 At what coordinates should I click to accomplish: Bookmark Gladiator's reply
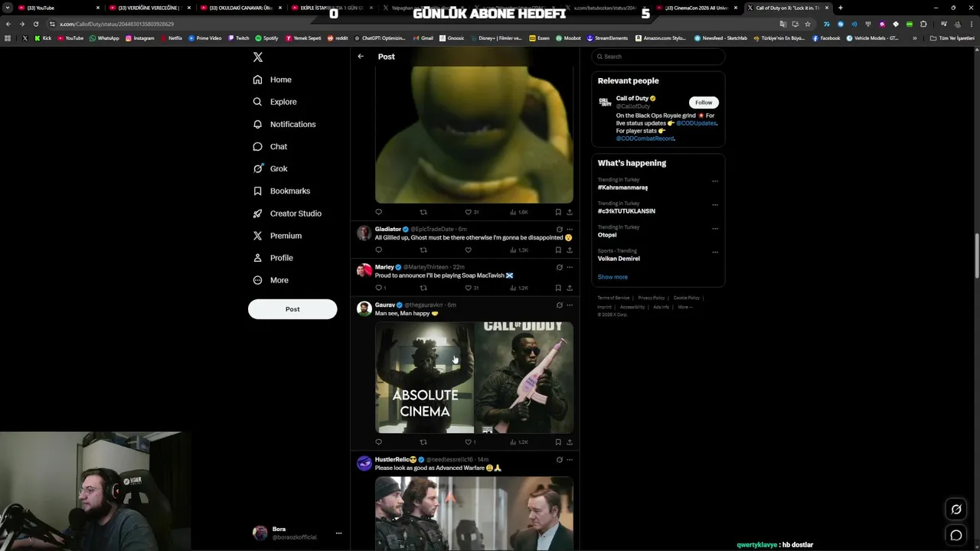pos(558,250)
